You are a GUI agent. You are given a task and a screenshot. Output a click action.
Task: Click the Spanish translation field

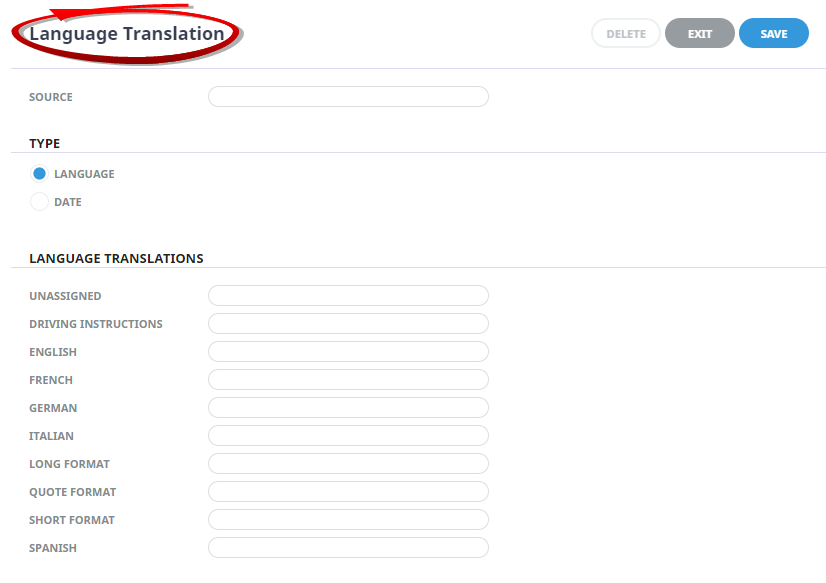coord(348,547)
